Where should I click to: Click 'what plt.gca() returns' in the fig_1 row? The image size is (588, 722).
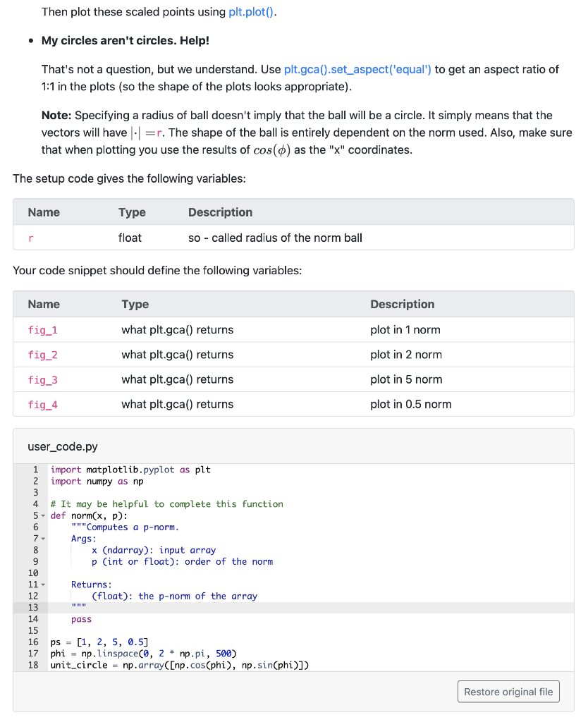click(x=177, y=330)
